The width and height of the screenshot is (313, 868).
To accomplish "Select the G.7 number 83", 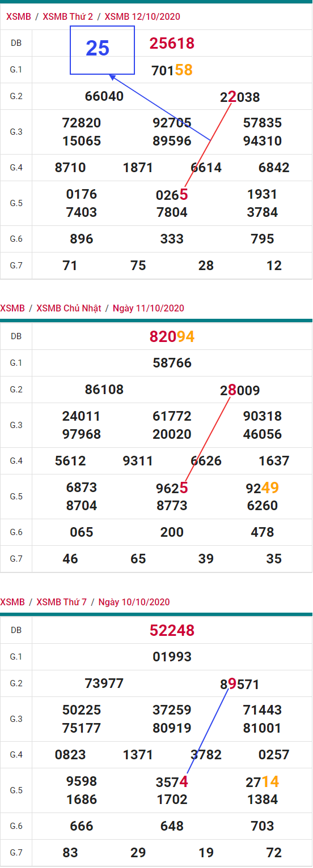I will tap(70, 853).
